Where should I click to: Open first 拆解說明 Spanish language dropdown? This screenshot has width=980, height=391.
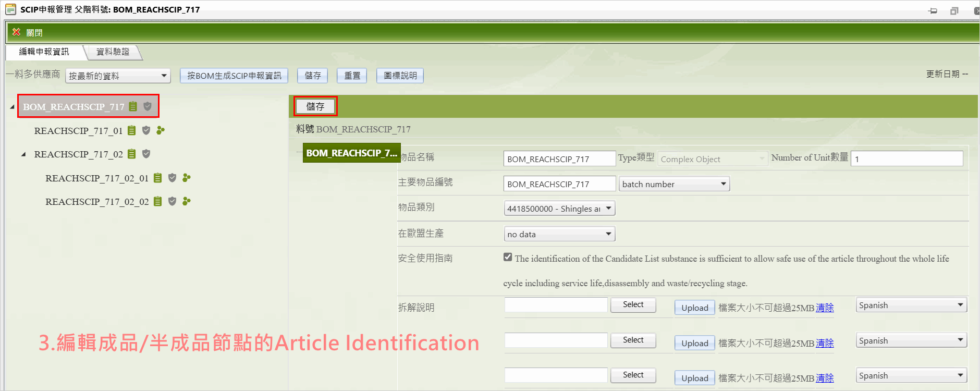tap(911, 305)
